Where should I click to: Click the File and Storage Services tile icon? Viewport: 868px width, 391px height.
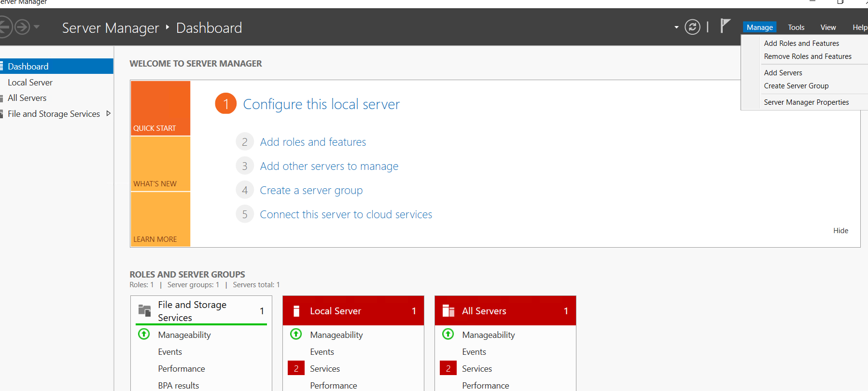[145, 310]
